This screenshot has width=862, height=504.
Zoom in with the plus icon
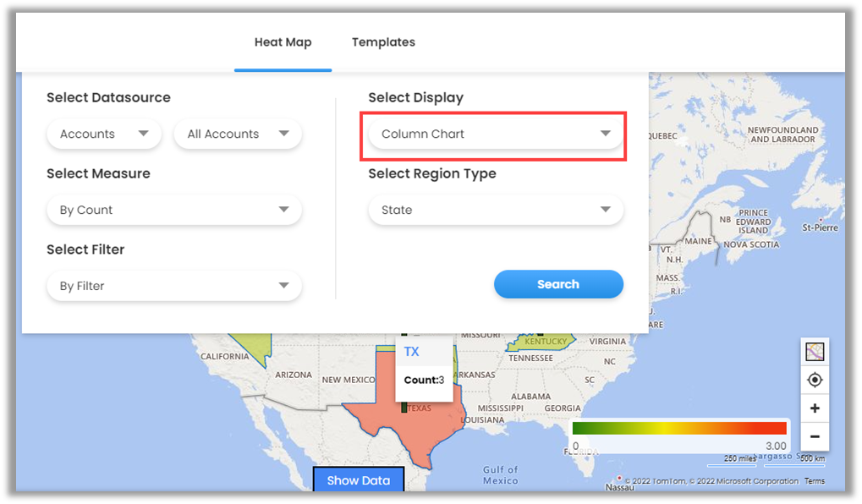[815, 408]
